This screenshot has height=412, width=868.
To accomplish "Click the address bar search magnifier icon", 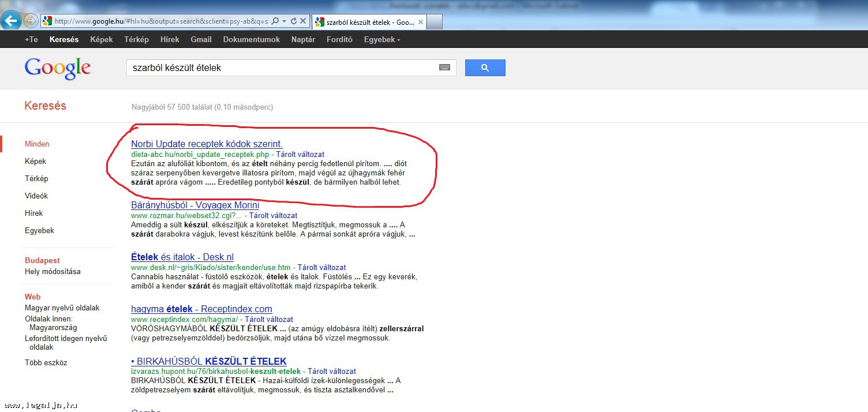I will tap(275, 21).
